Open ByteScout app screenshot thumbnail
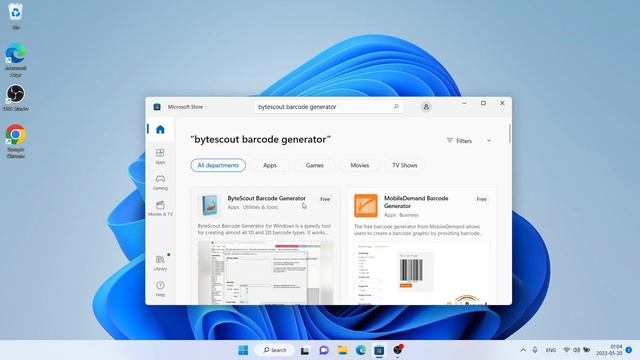Image resolution: width=640 pixels, height=360 pixels. click(x=265, y=273)
